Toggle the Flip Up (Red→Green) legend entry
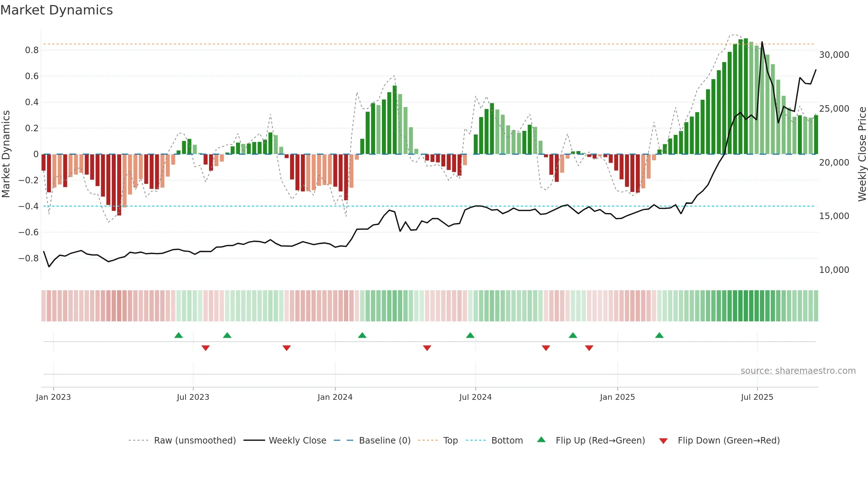This screenshot has width=868, height=488. (x=591, y=441)
